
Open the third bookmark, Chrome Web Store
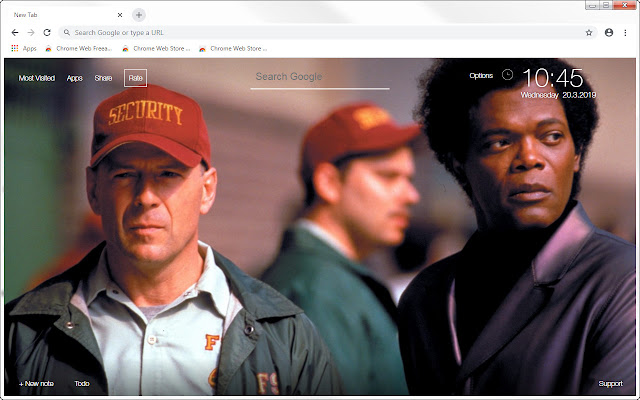click(x=233, y=49)
